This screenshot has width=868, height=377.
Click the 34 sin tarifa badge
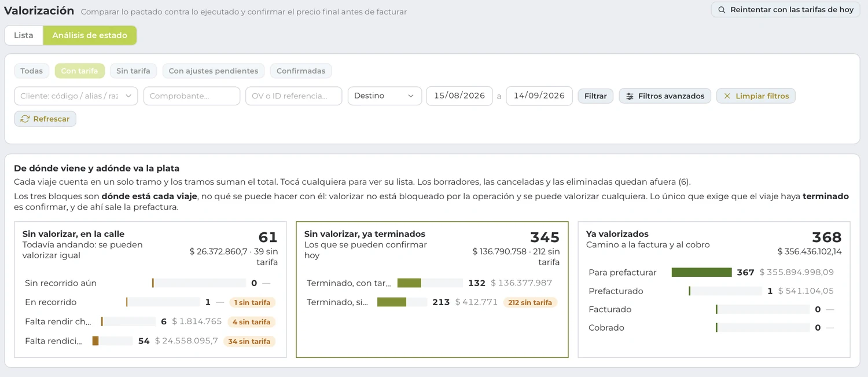click(x=249, y=341)
